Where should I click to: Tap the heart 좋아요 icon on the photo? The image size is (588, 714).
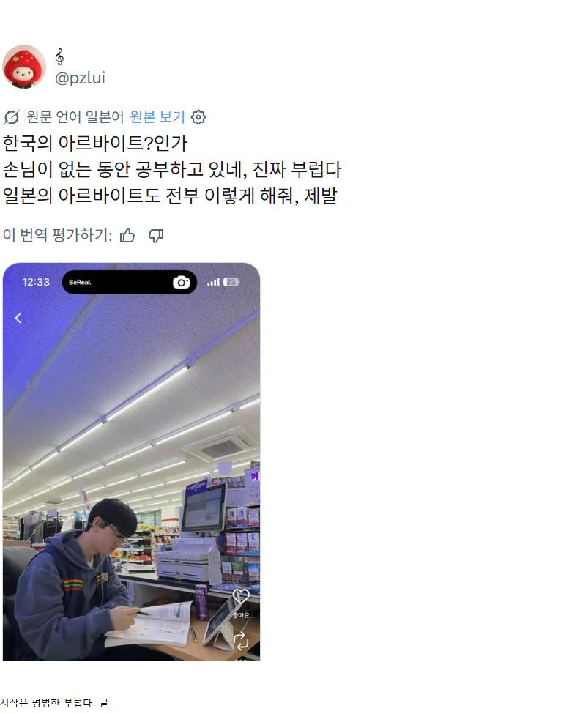tap(241, 596)
